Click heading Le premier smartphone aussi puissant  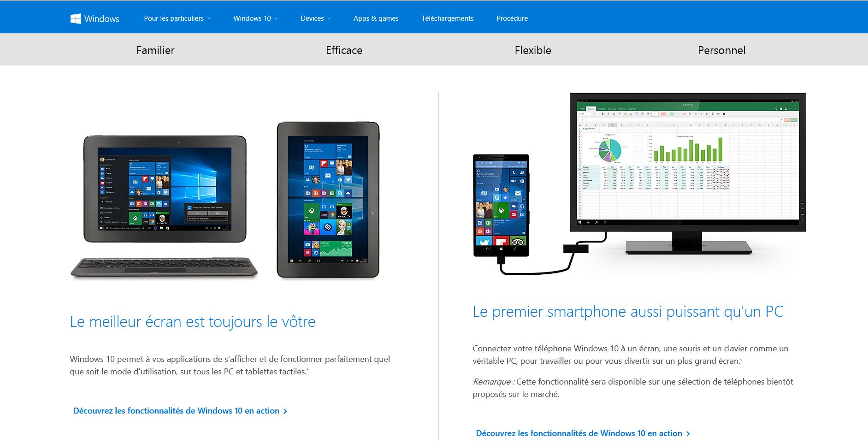[628, 312]
